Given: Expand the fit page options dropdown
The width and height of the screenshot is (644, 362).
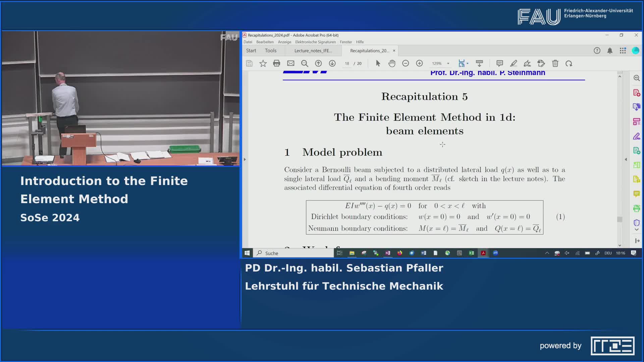Looking at the screenshot, I should (x=468, y=63).
